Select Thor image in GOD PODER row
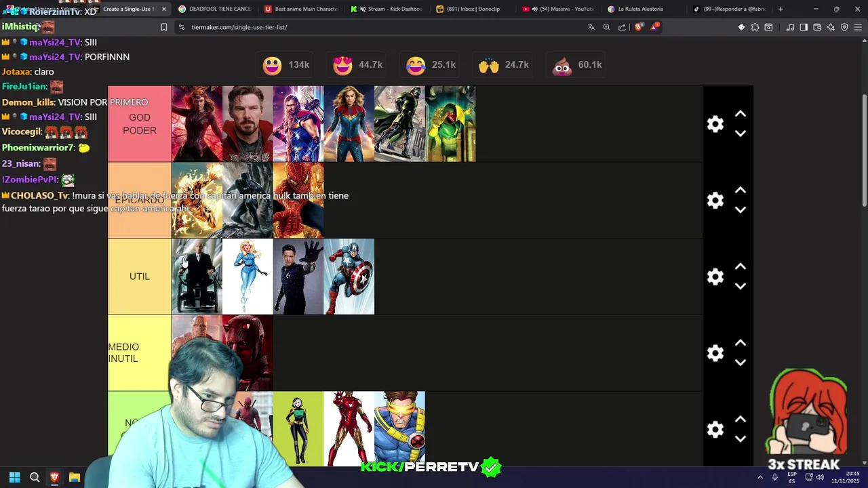The image size is (868, 488). click(x=298, y=124)
